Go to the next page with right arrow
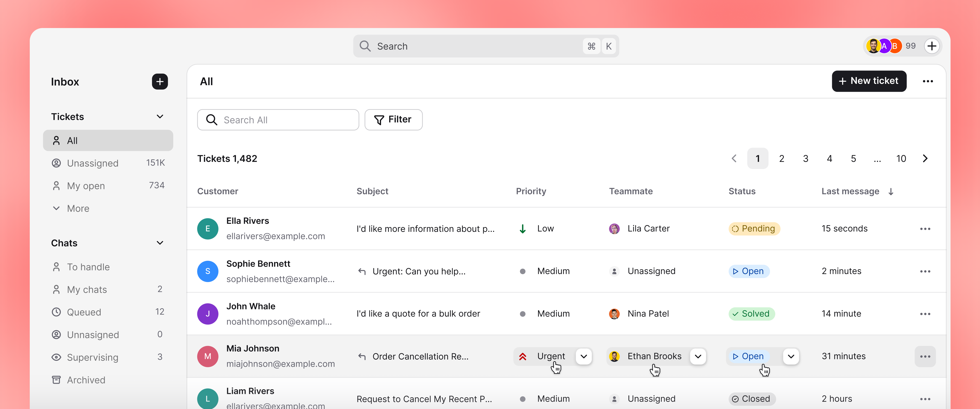 pos(925,159)
